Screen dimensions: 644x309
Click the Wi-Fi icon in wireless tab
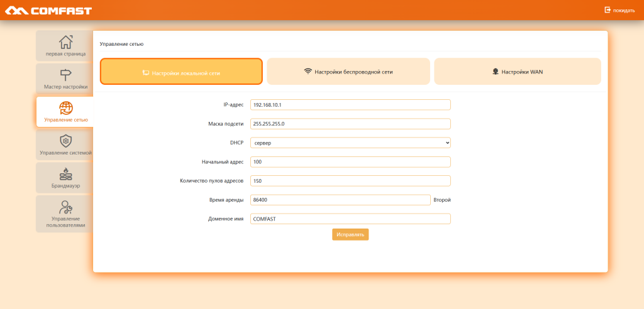coord(308,72)
